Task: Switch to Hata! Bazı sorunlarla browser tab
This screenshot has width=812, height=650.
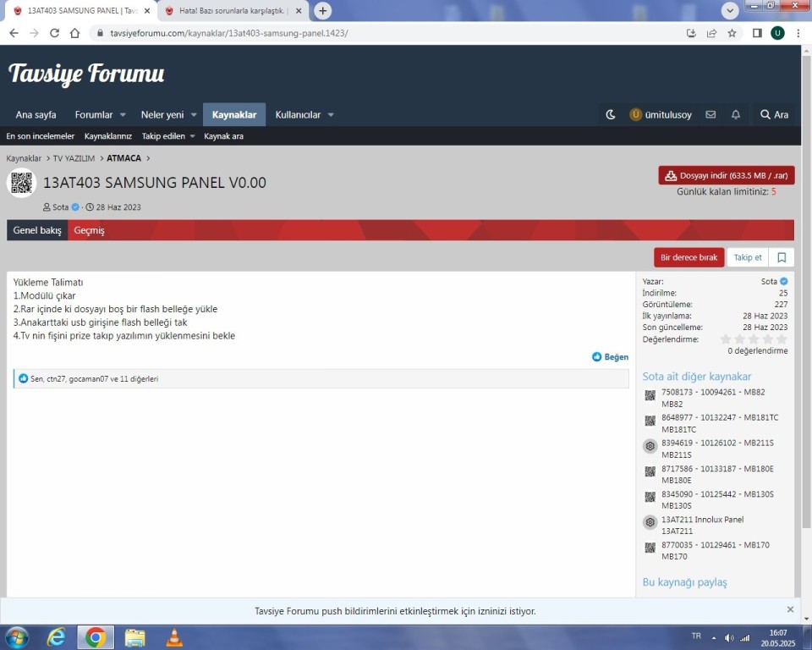Action: pos(231,10)
